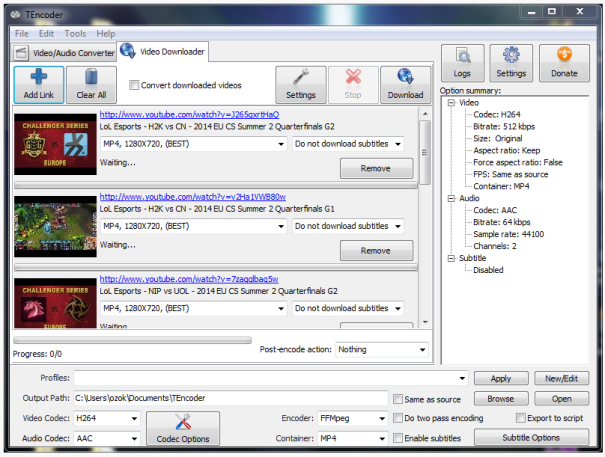Open the Edit menu

click(x=46, y=34)
